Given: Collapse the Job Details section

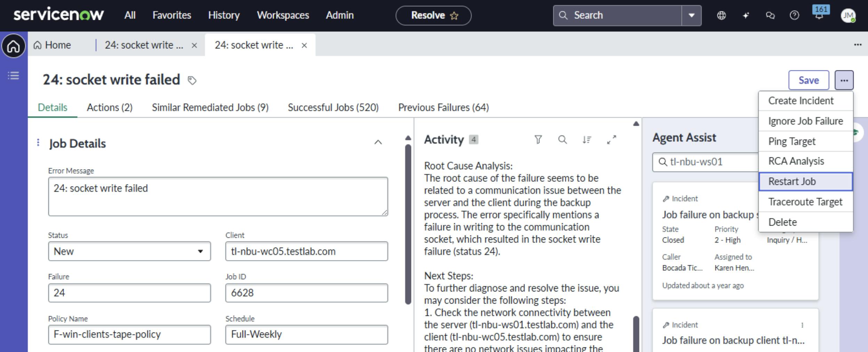Looking at the screenshot, I should [x=378, y=142].
